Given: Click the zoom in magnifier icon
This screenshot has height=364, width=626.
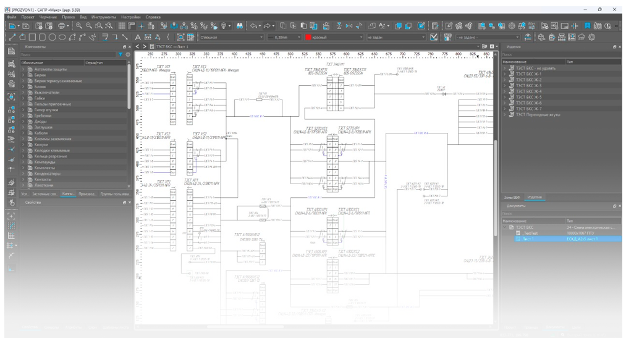Looking at the screenshot, I should click(x=79, y=26).
